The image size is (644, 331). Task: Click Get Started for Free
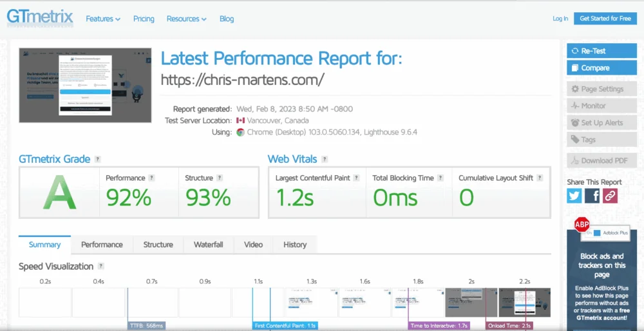(x=605, y=19)
